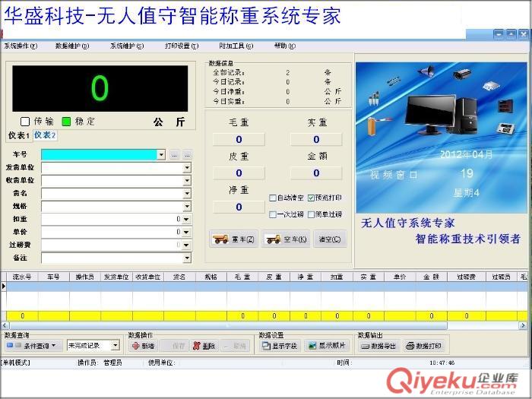The width and height of the screenshot is (532, 399).
Task: Open the 系统维护(S) menu
Action: 127,46
